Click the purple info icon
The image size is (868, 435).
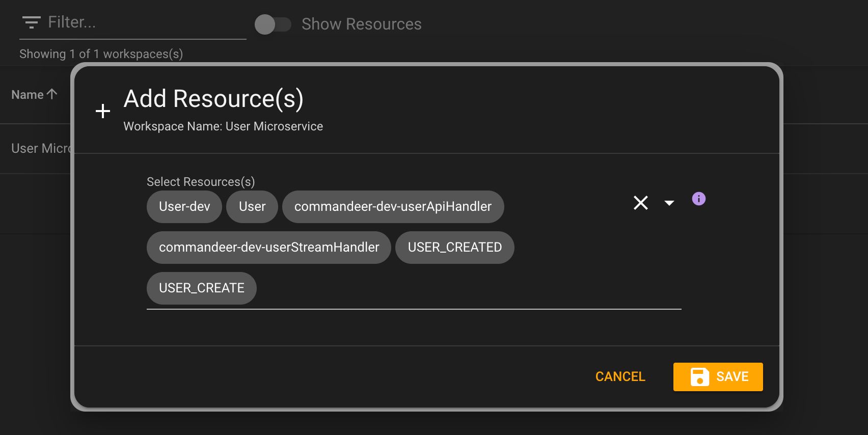(699, 199)
